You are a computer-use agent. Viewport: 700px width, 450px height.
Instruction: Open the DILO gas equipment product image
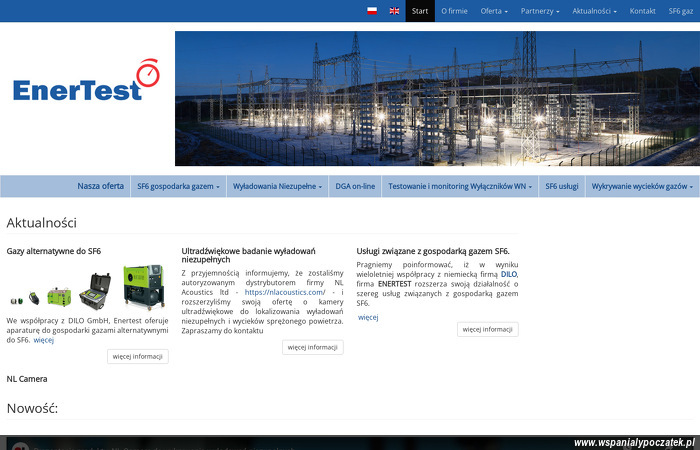coord(87,287)
